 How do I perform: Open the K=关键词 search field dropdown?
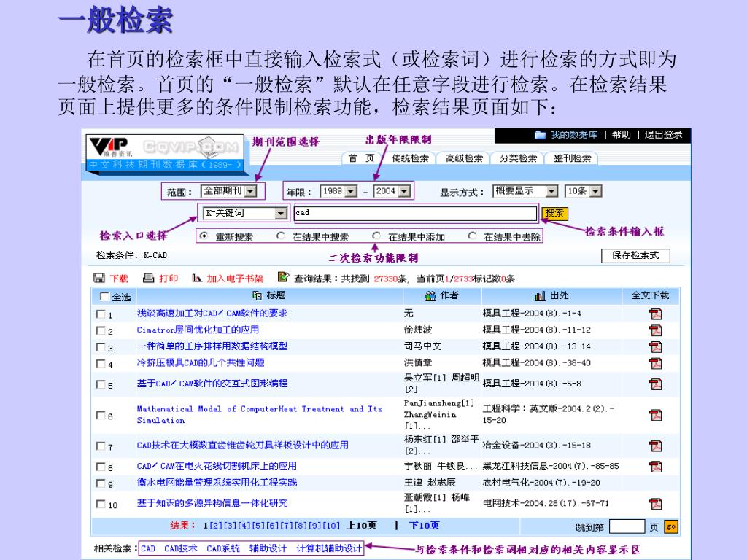[245, 213]
